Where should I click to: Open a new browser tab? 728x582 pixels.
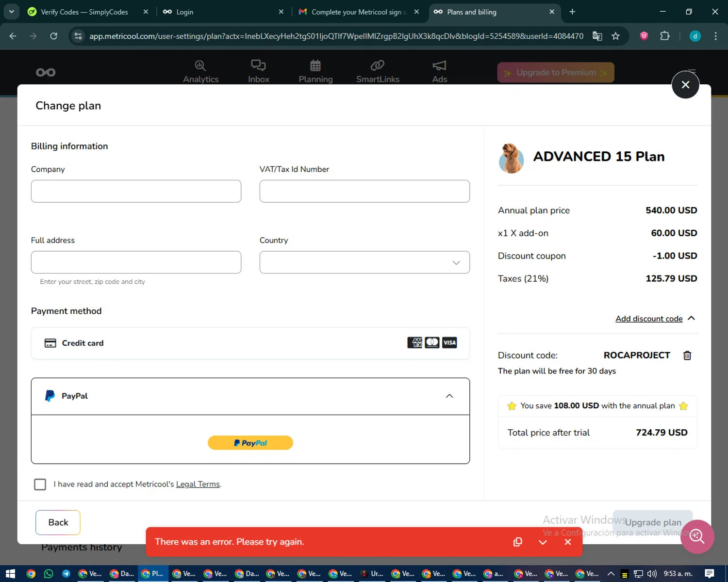click(572, 12)
